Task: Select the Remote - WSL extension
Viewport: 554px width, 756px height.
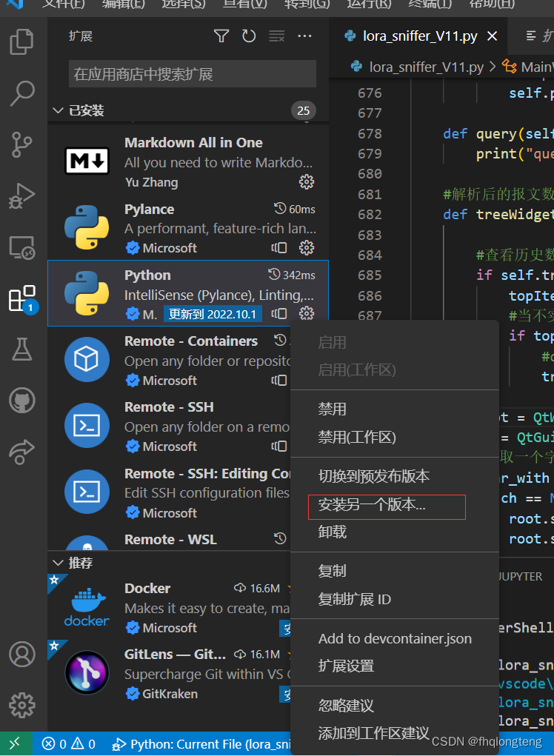Action: point(170,538)
